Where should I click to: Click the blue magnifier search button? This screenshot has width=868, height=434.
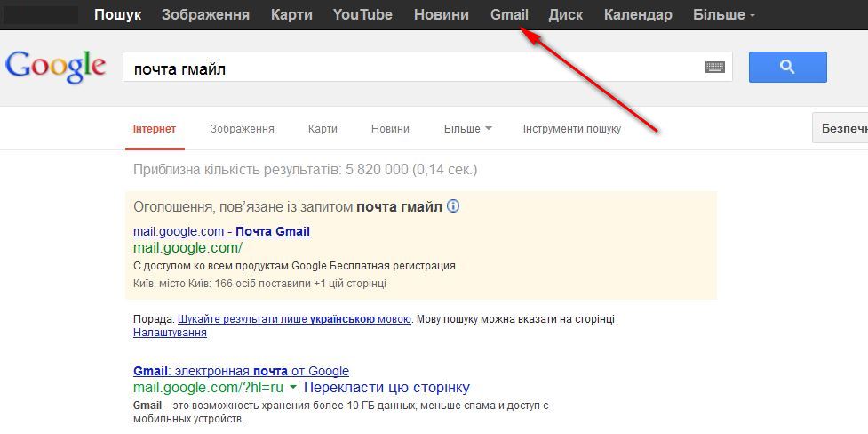tap(788, 67)
